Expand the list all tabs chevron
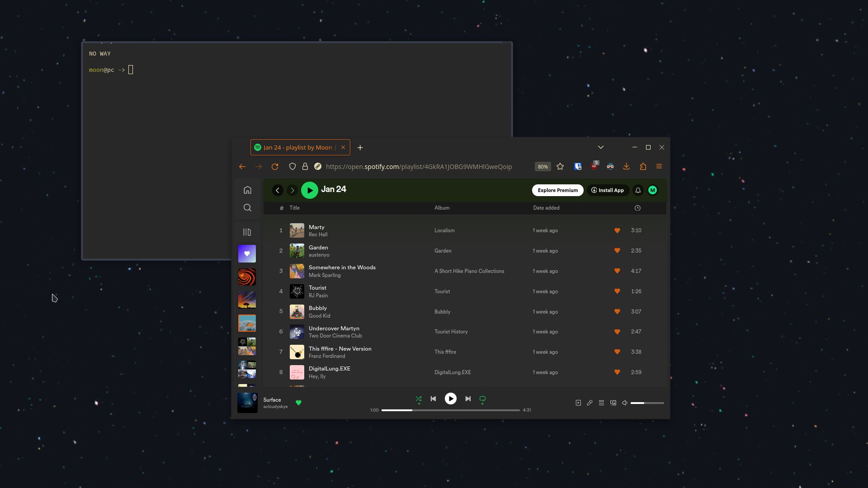868x488 pixels. (601, 147)
